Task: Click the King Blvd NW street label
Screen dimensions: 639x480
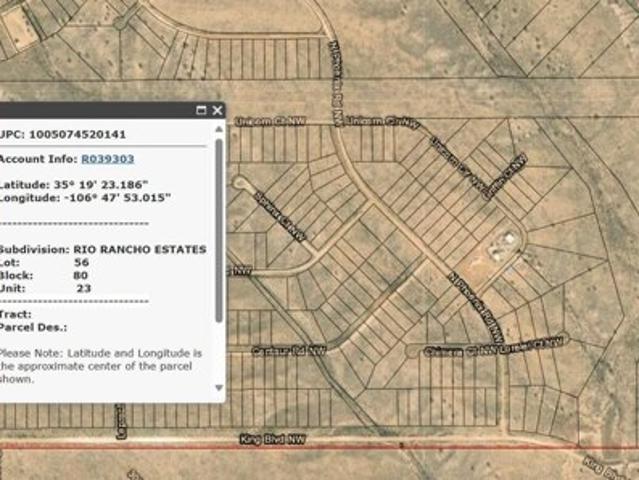Action: [x=270, y=438]
